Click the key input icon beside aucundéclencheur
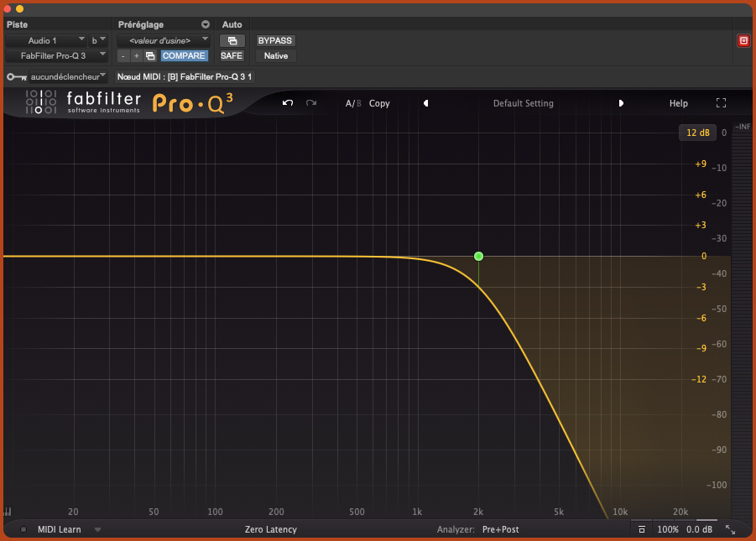Screen dimensions: 756x541 pos(16,76)
